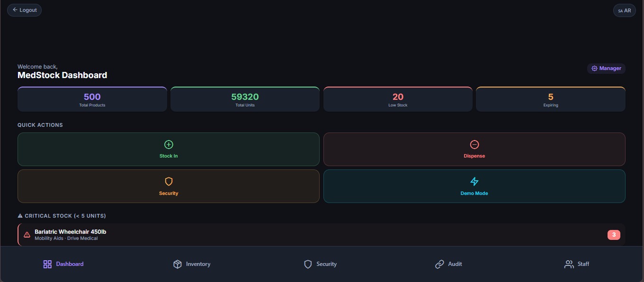
Task: Open the Inventory tab
Action: (192, 264)
